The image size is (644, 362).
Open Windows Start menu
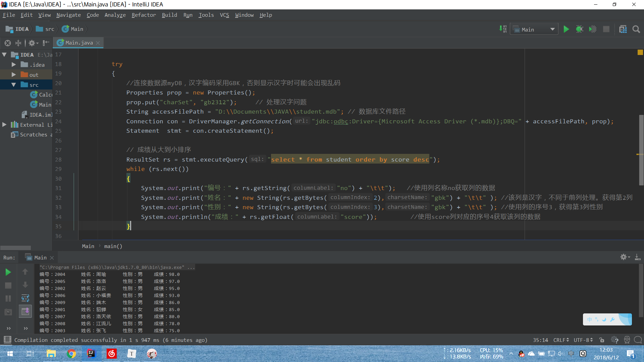tap(10, 354)
